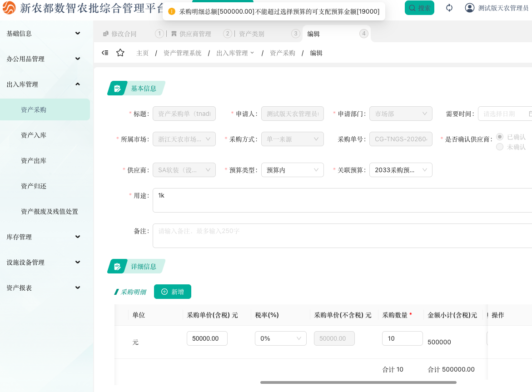Click the 详细信息 section header icon
The height and width of the screenshot is (392, 532).
click(117, 266)
